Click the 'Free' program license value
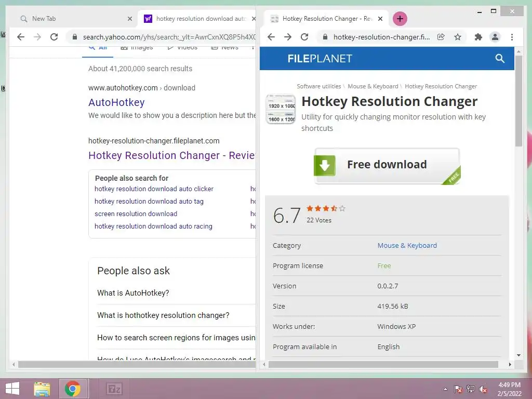This screenshot has height=399, width=532. point(384,266)
